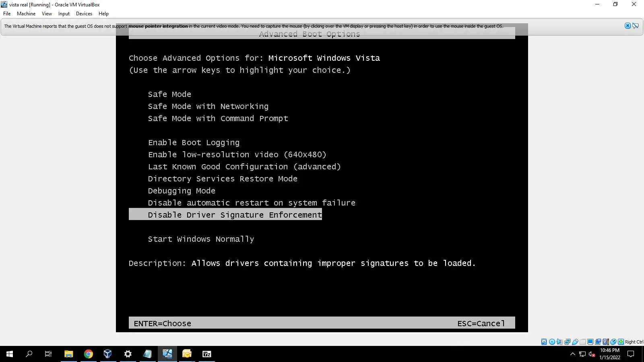644x362 pixels.
Task: Open the Action Center notifications
Action: (631, 354)
